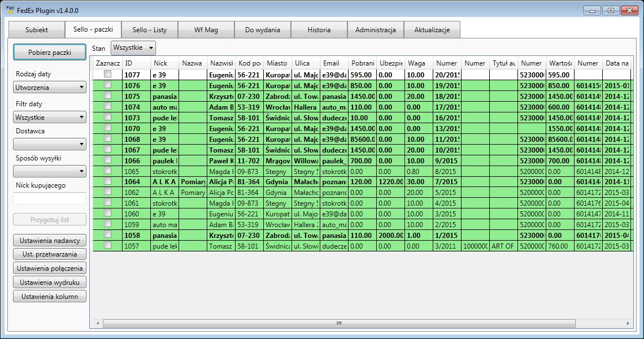Sort by the Waga column header

click(x=419, y=63)
